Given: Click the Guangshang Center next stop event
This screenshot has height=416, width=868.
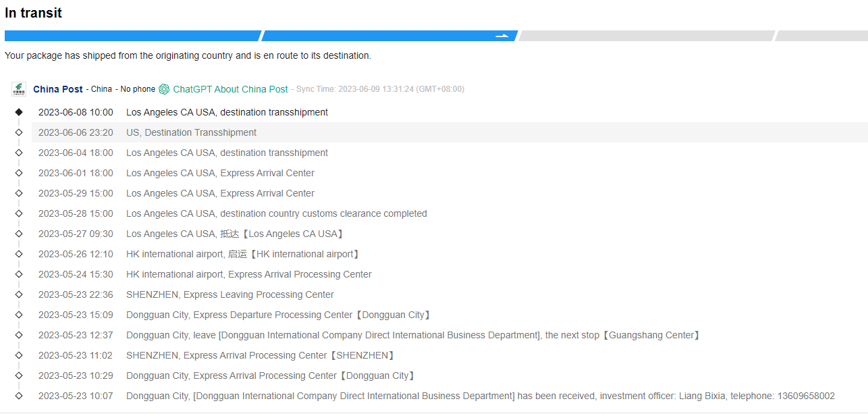Looking at the screenshot, I should [x=412, y=335].
